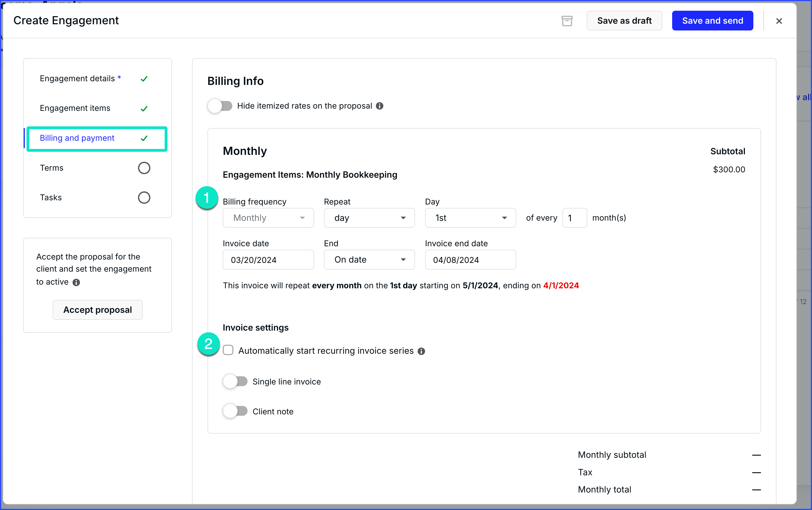This screenshot has width=812, height=510.
Task: Toggle Single line invoice on
Action: [x=235, y=381]
